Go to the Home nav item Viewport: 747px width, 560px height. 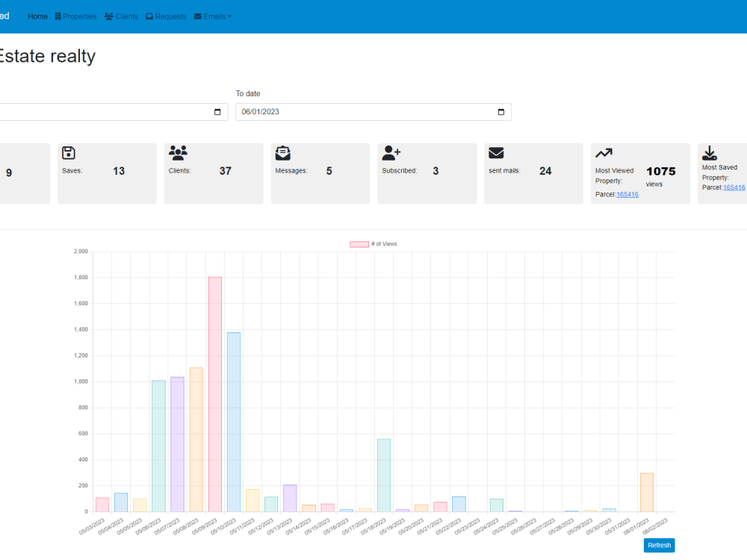[x=37, y=16]
